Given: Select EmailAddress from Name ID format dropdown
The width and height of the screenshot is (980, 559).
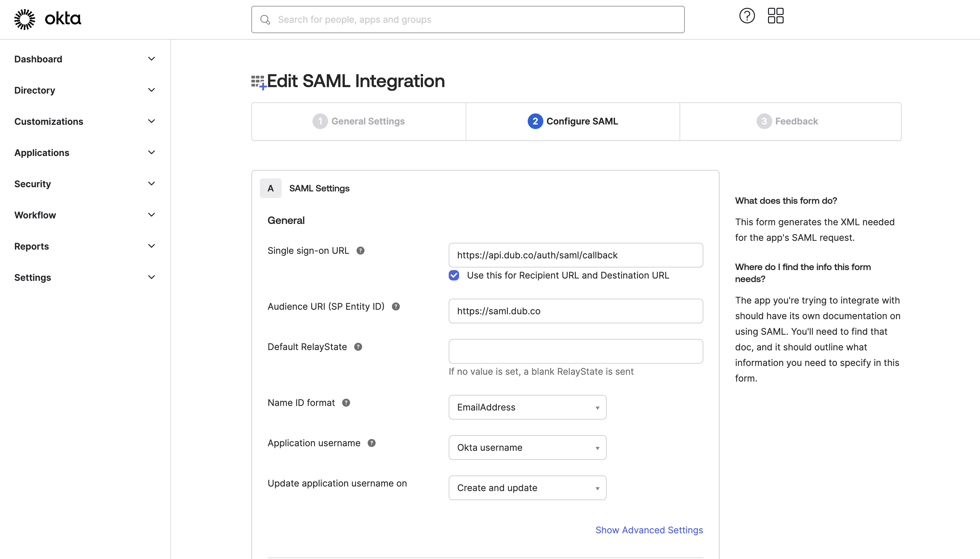Looking at the screenshot, I should click(x=528, y=407).
